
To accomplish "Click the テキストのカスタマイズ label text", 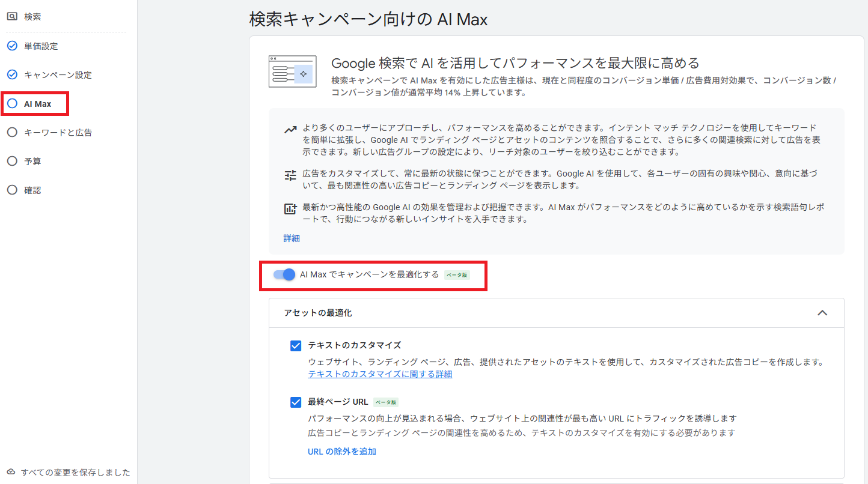I will point(354,345).
